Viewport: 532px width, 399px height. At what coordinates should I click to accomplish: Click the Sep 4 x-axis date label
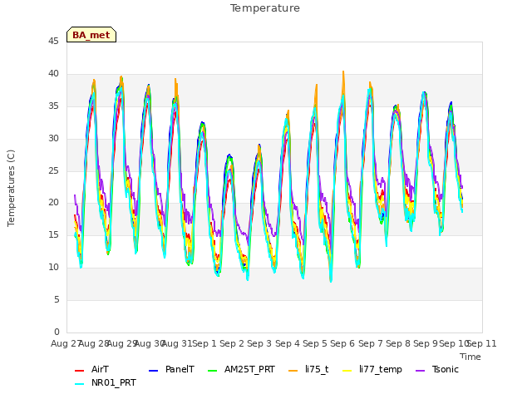(288, 343)
